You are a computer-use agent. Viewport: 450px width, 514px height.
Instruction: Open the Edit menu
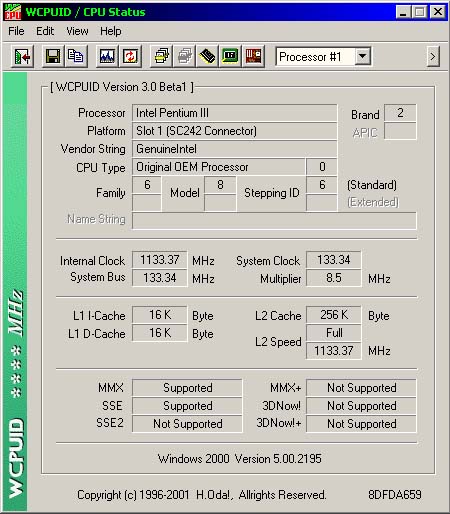(x=45, y=31)
